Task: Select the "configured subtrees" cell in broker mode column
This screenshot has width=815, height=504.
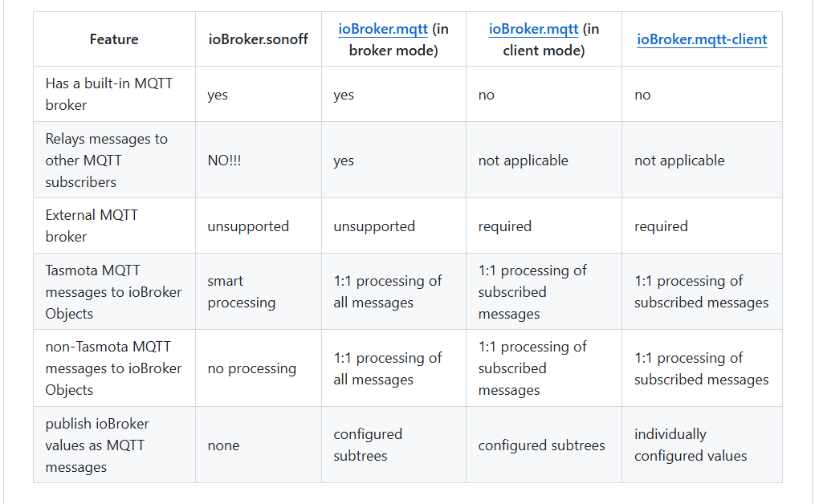Action: (x=368, y=445)
